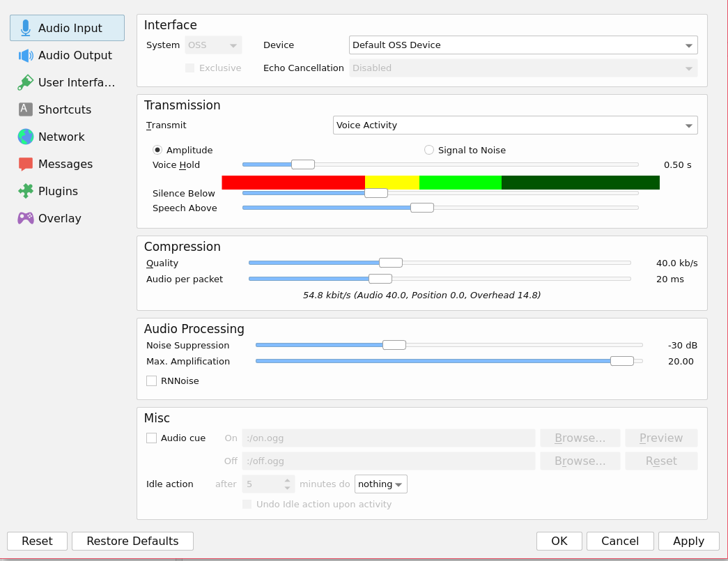Open Overlay via gamepad icon
The image size is (728, 561).
click(x=26, y=218)
